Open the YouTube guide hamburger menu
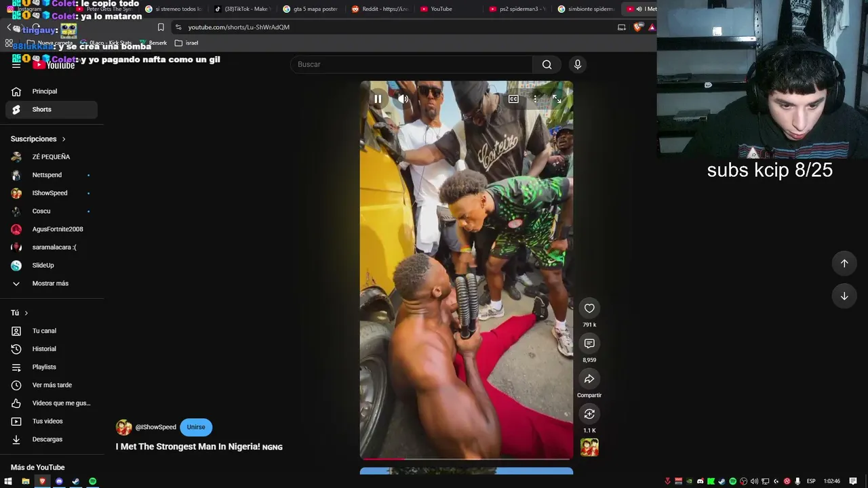Image resolution: width=868 pixels, height=488 pixels. pos(16,64)
